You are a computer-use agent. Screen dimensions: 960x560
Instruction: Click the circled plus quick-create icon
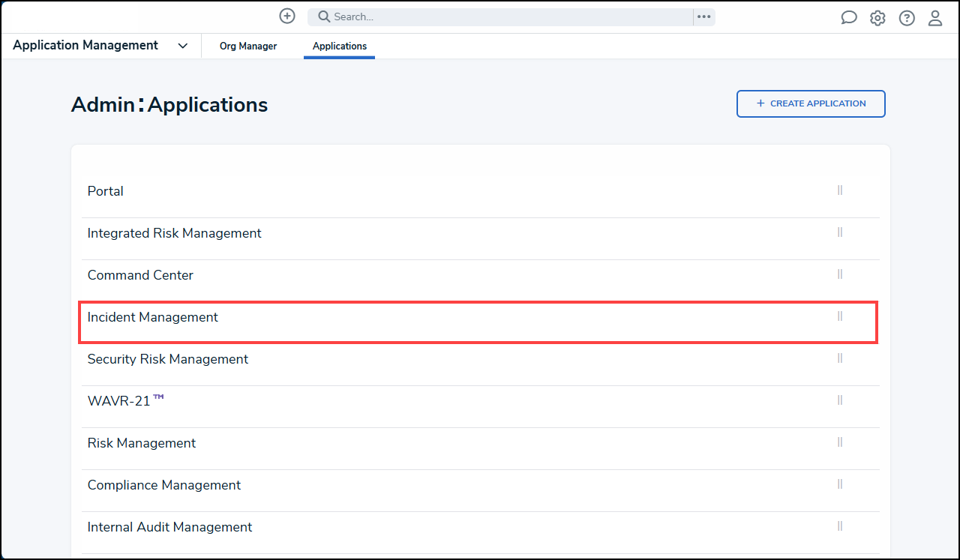[x=287, y=16]
